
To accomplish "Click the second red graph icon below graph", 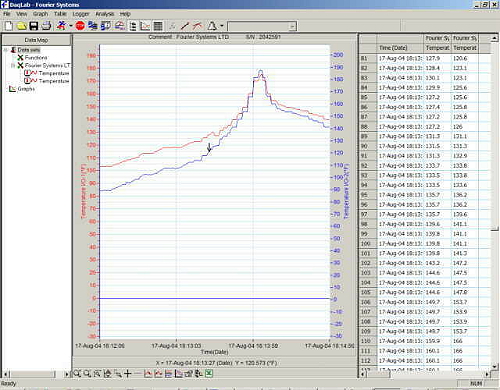I will coord(158,374).
